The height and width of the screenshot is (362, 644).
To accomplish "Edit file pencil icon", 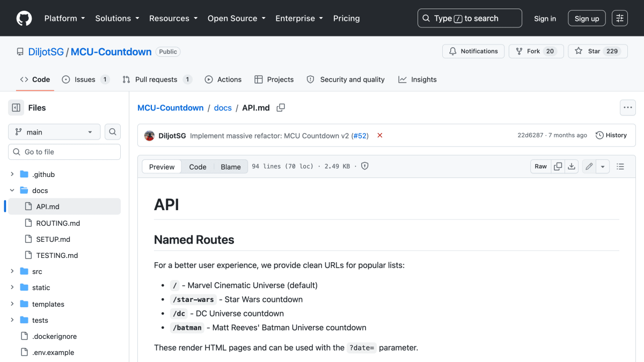I will pos(589,166).
